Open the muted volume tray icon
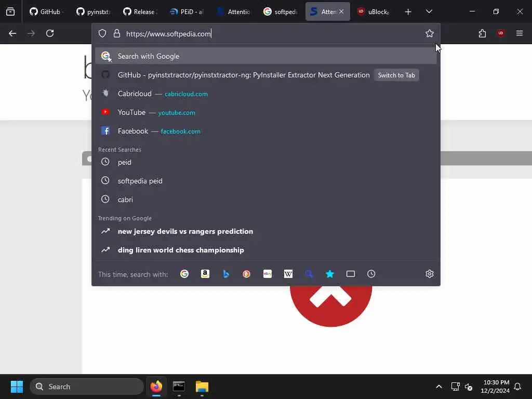This screenshot has height=399, width=532. tap(469, 387)
